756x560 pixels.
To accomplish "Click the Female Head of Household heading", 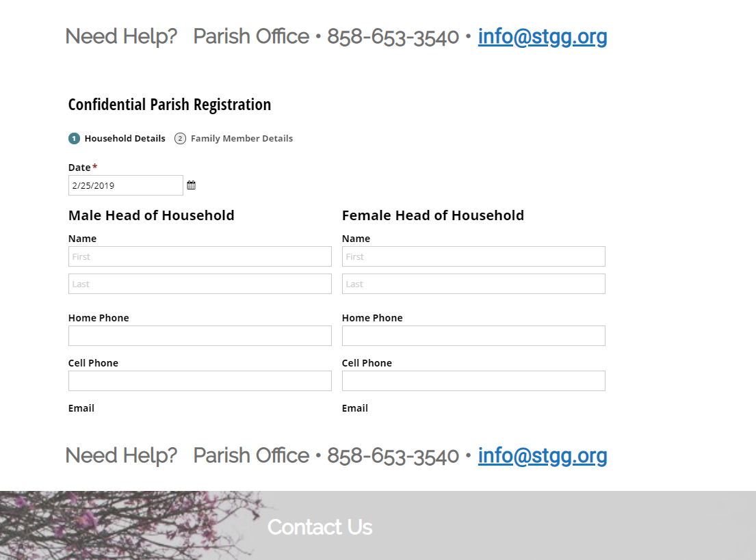I will (x=432, y=215).
